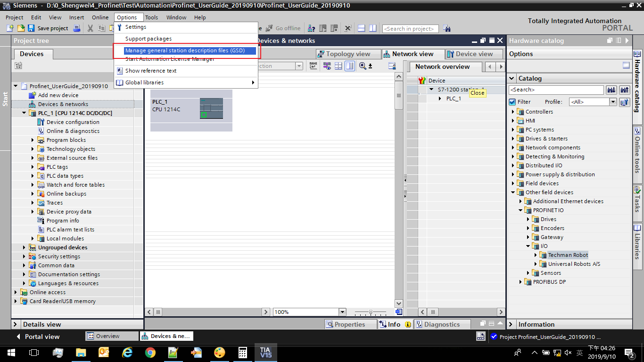Click the PLC_1 CPU 1214C device thumbnail

click(211, 108)
